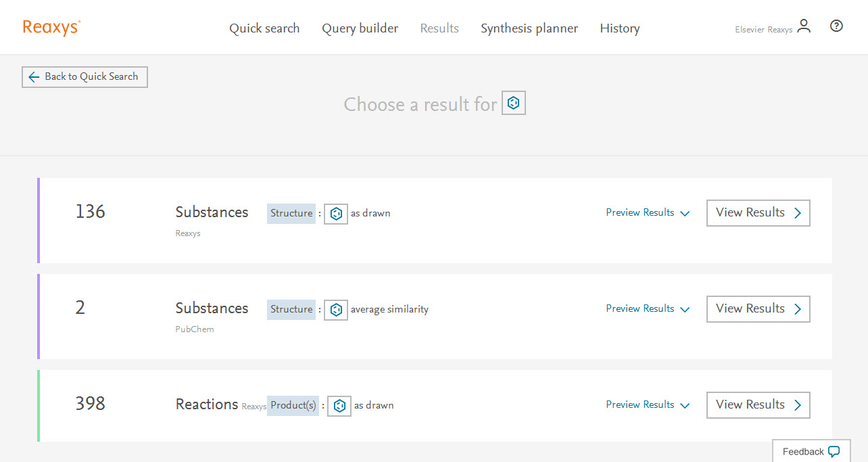
Task: View Results for 136 Reaxys Substances
Action: click(758, 213)
